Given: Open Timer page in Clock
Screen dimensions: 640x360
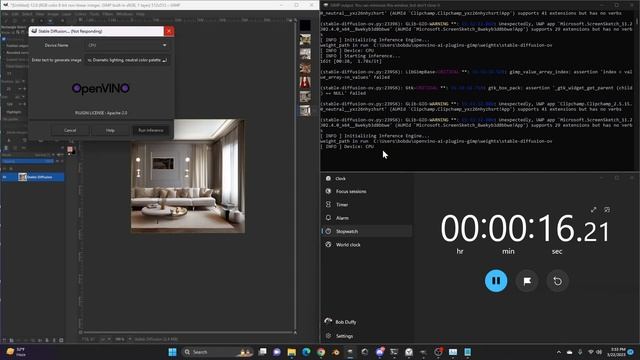Looking at the screenshot, I should 367,204.
